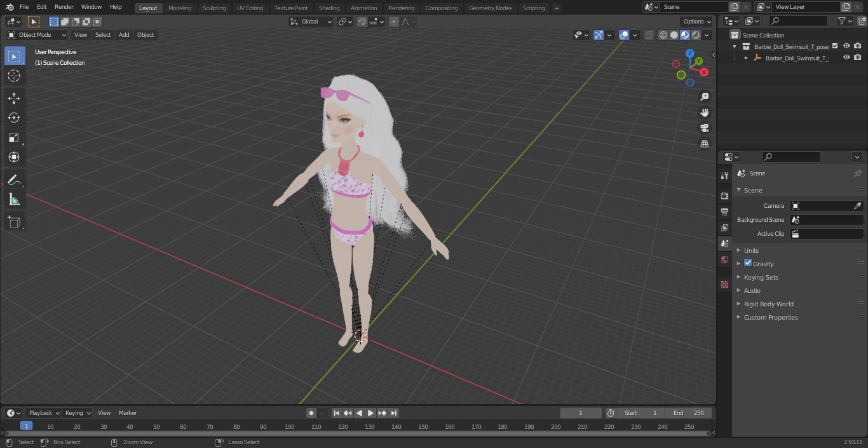
Task: Open the viewport Add menu
Action: (x=124, y=35)
